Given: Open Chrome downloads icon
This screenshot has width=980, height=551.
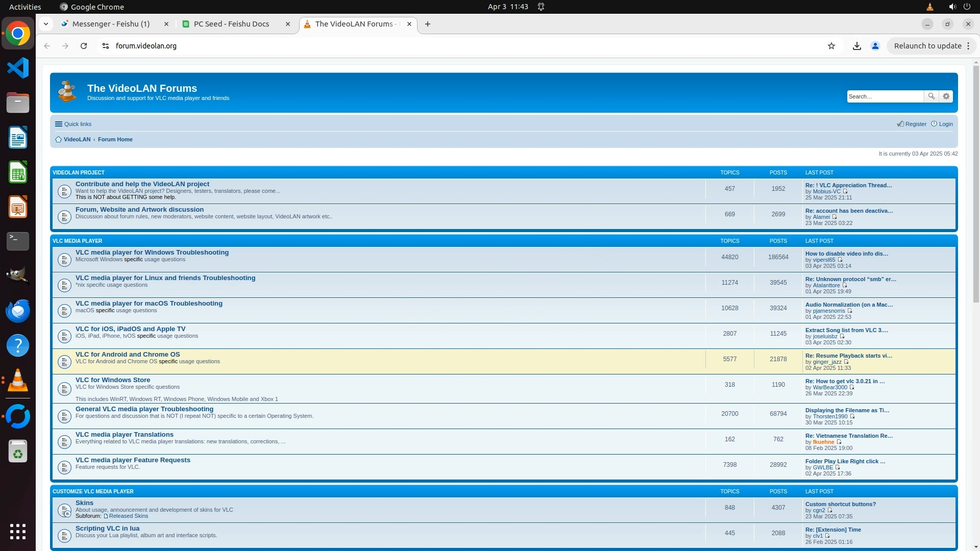Looking at the screenshot, I should [857, 46].
